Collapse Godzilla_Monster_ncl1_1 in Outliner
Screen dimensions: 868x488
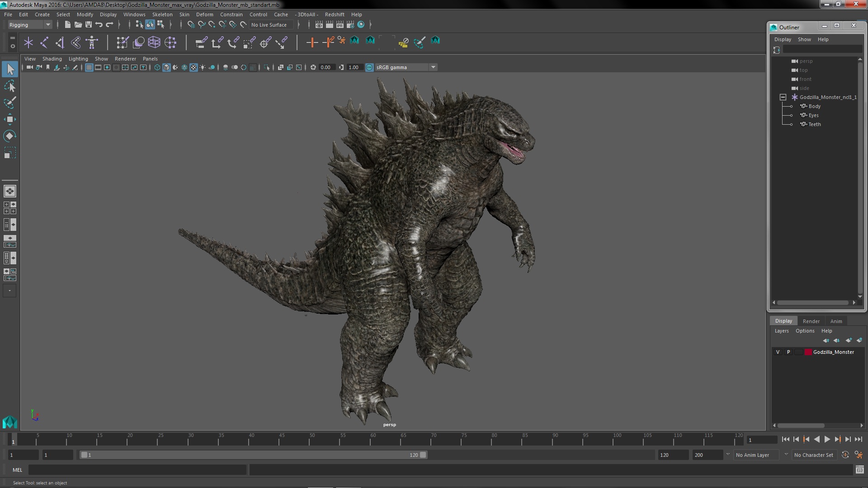[x=783, y=97]
